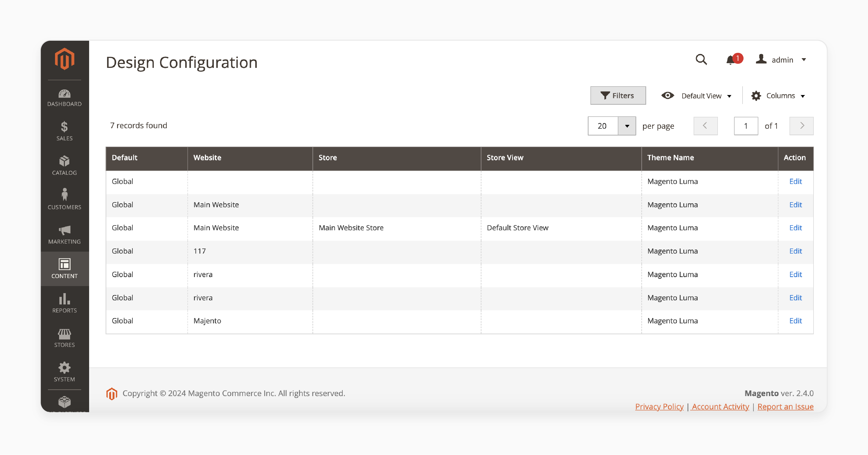The width and height of the screenshot is (868, 455).
Task: Open the Columns chooser dropdown
Action: (778, 96)
